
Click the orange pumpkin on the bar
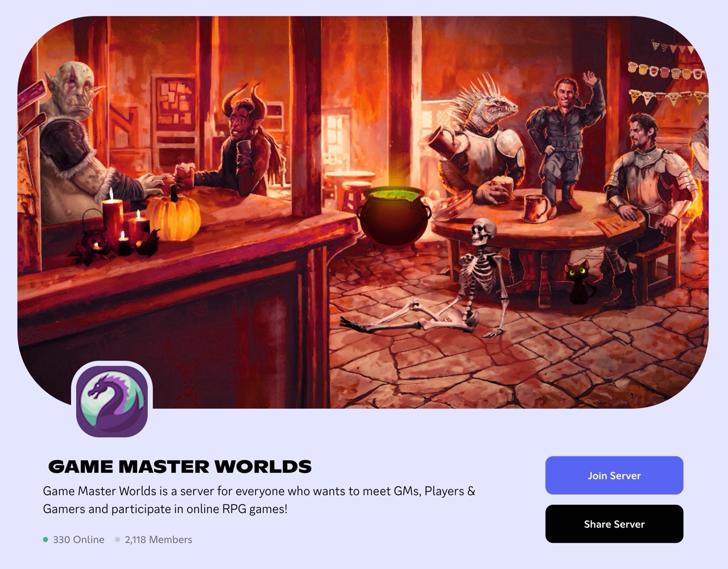coord(173,216)
